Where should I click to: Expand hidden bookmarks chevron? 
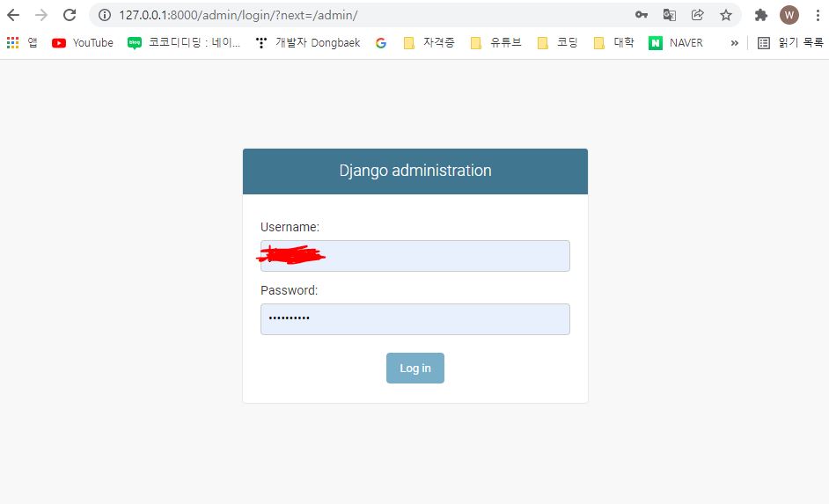coord(734,43)
